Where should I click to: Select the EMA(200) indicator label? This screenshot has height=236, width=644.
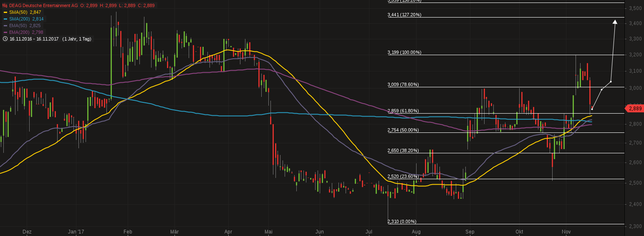20,32
